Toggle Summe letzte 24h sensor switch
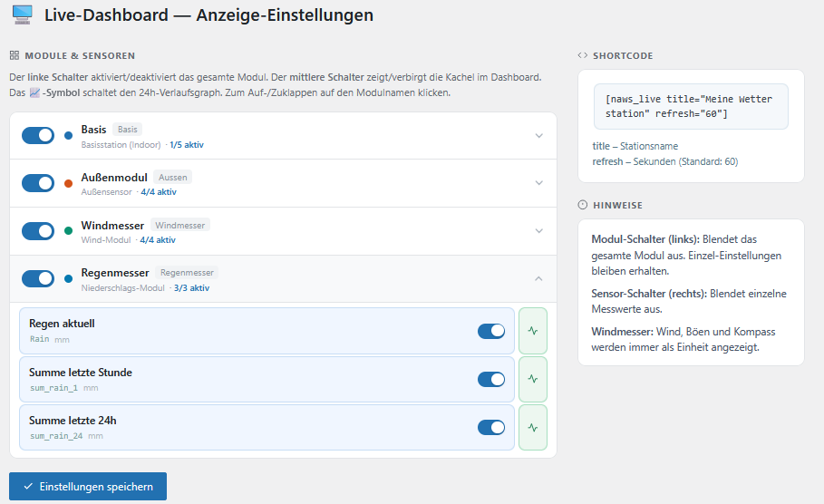Image resolution: width=824 pixels, height=504 pixels. click(x=490, y=427)
